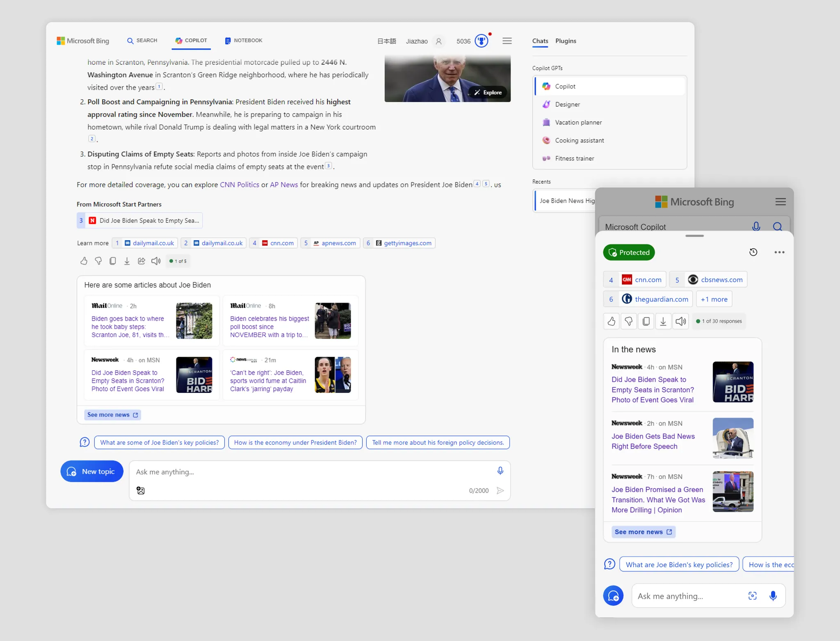
Task: Click the New topic button
Action: coord(92,471)
